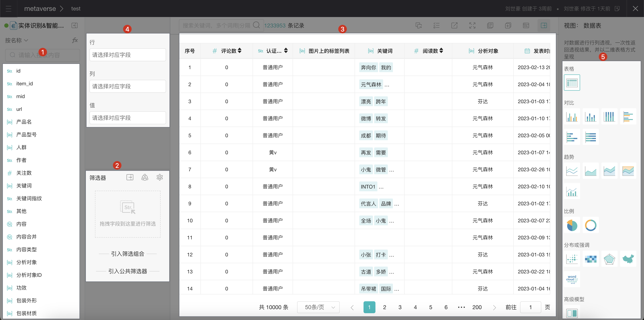Click the pagination ellipsis for more pages
The height and width of the screenshot is (320, 644).
(x=461, y=307)
